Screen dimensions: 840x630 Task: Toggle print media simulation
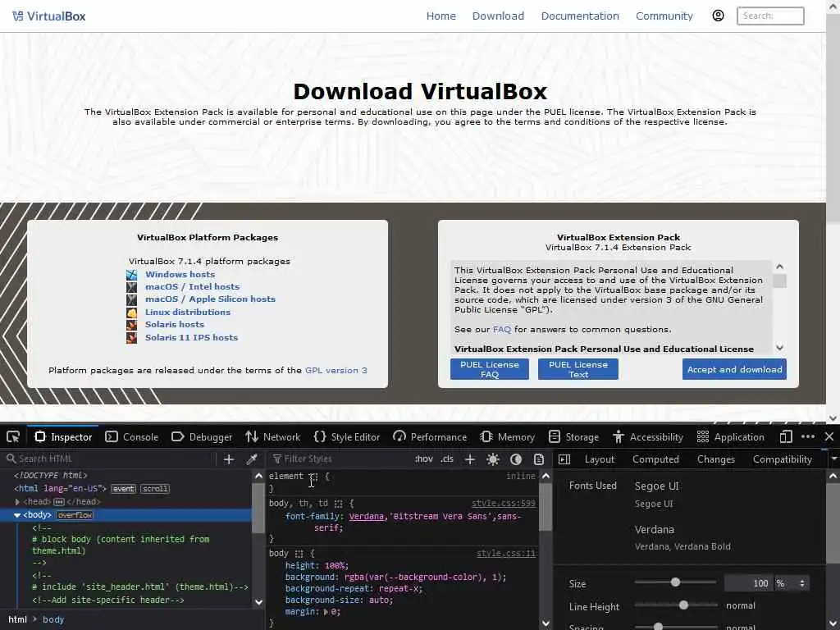(x=539, y=459)
